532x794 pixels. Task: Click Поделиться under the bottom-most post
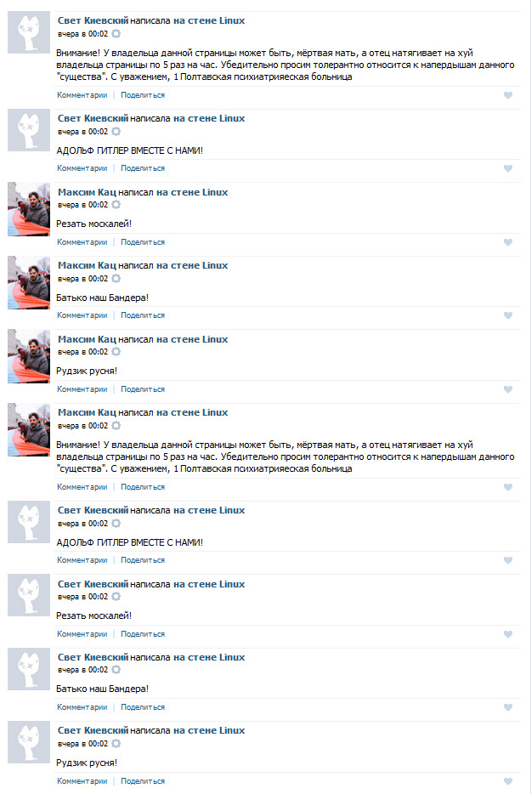(x=143, y=781)
